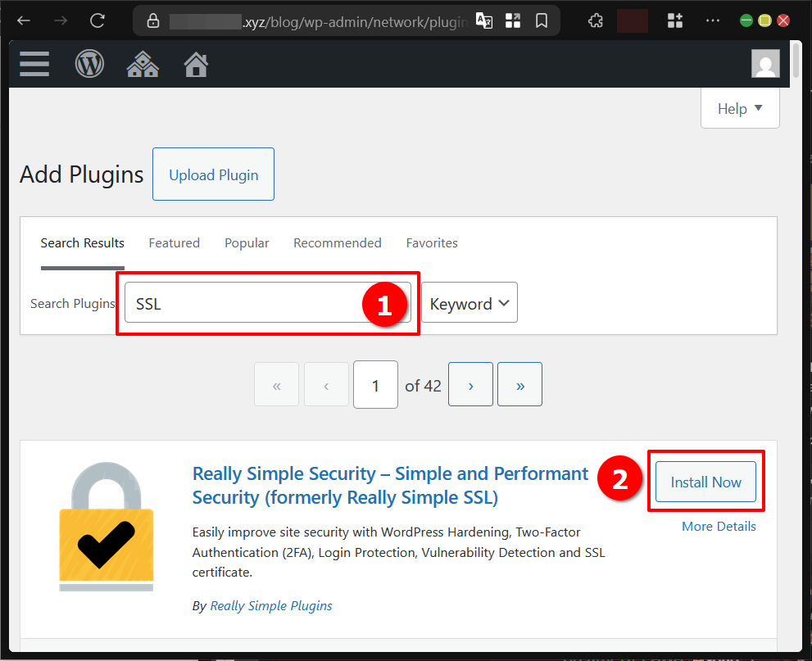The width and height of the screenshot is (812, 661).
Task: Open the Recommended plugins tab
Action: (x=337, y=243)
